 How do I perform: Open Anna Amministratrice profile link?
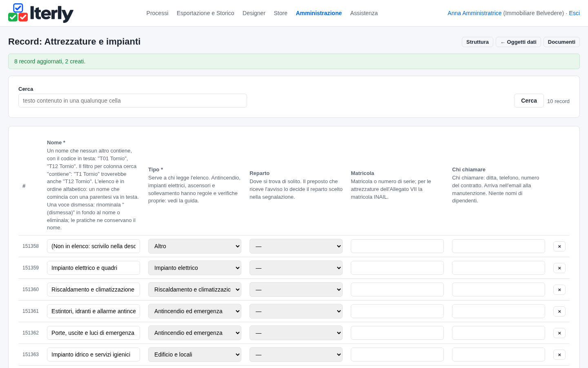[474, 13]
